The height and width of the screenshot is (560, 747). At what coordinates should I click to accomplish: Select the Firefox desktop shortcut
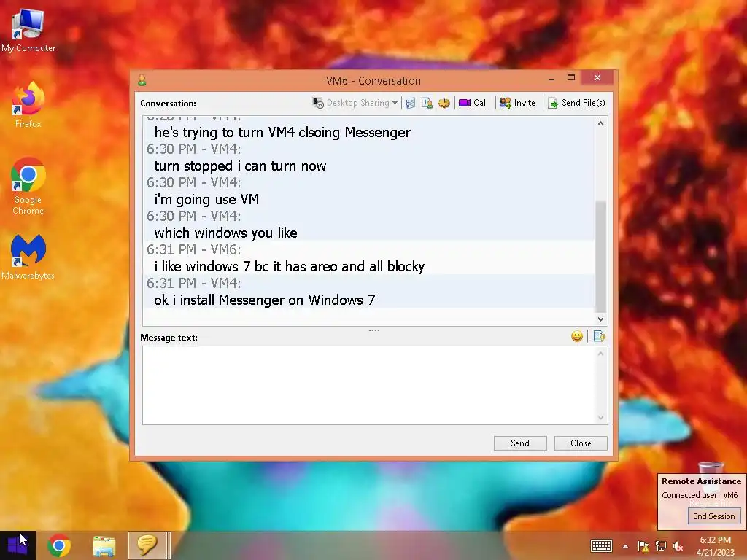(28, 105)
